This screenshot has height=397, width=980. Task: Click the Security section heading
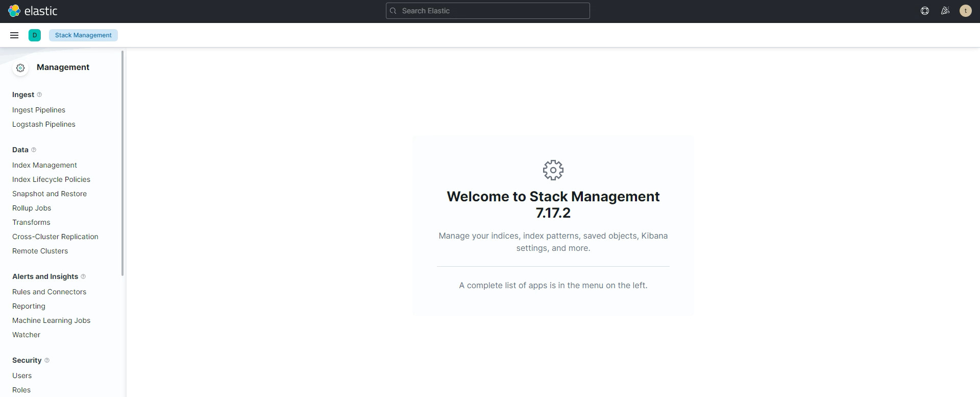click(27, 360)
